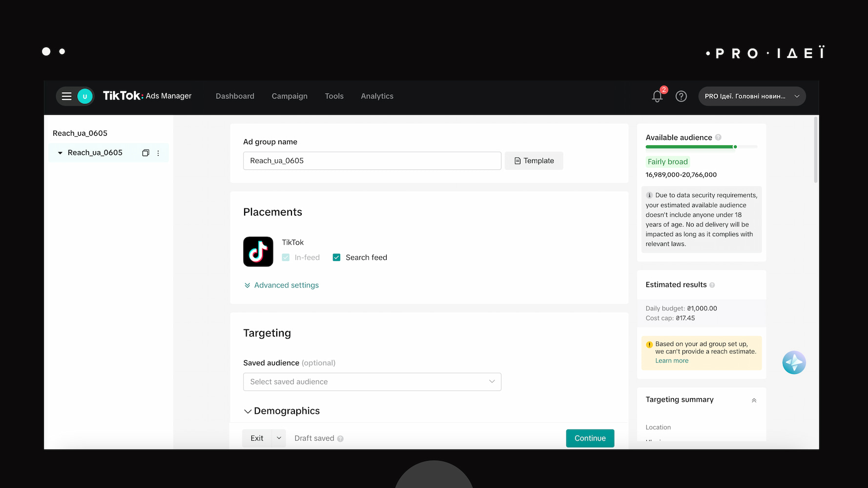Click the Estimated results info icon
The width and height of the screenshot is (868, 488).
712,285
